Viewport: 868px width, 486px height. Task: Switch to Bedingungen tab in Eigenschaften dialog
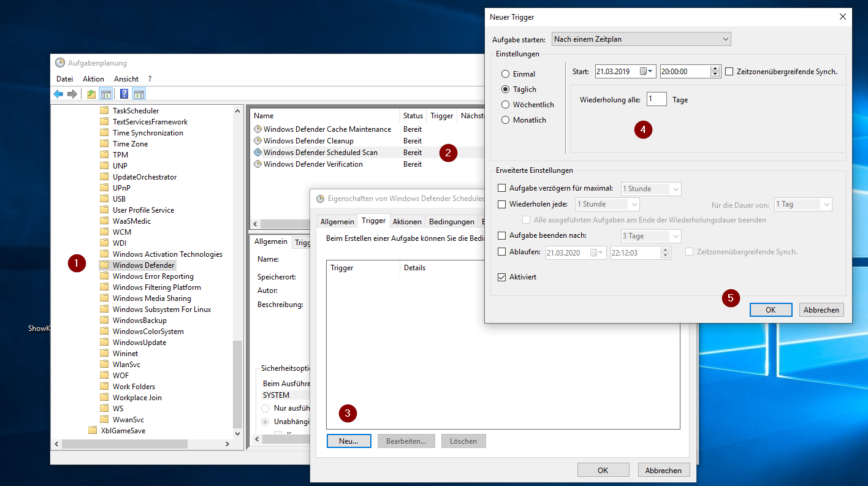coord(452,221)
